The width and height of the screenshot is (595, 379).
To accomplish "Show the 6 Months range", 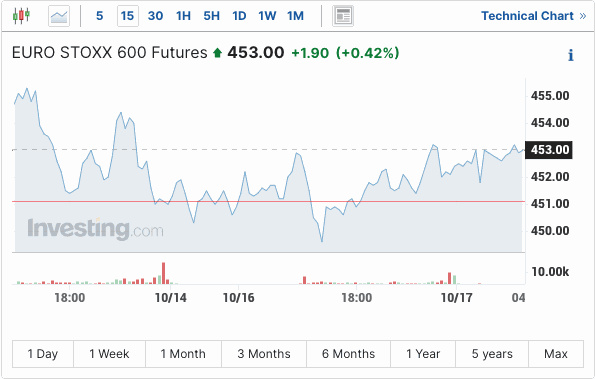I will (x=348, y=354).
